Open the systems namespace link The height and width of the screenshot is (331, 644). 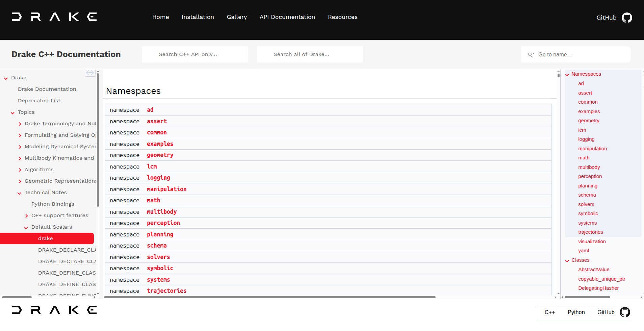[158, 280]
